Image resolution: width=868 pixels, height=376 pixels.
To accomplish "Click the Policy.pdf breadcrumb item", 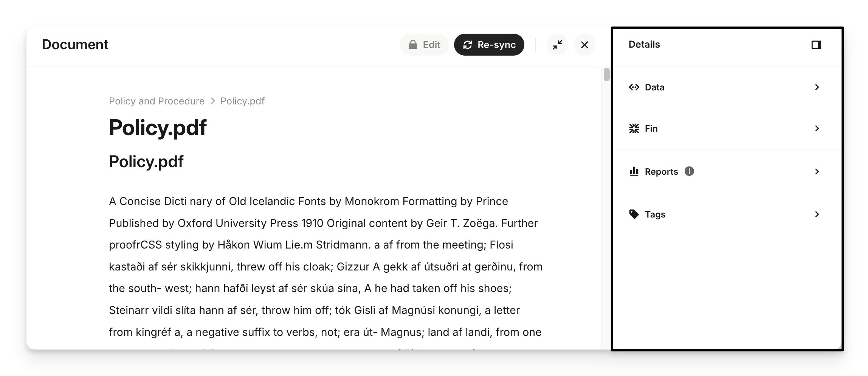I will tap(242, 101).
